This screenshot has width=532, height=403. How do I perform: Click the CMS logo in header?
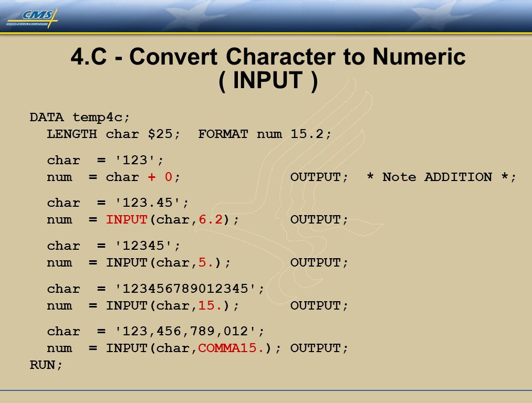pyautogui.click(x=32, y=18)
